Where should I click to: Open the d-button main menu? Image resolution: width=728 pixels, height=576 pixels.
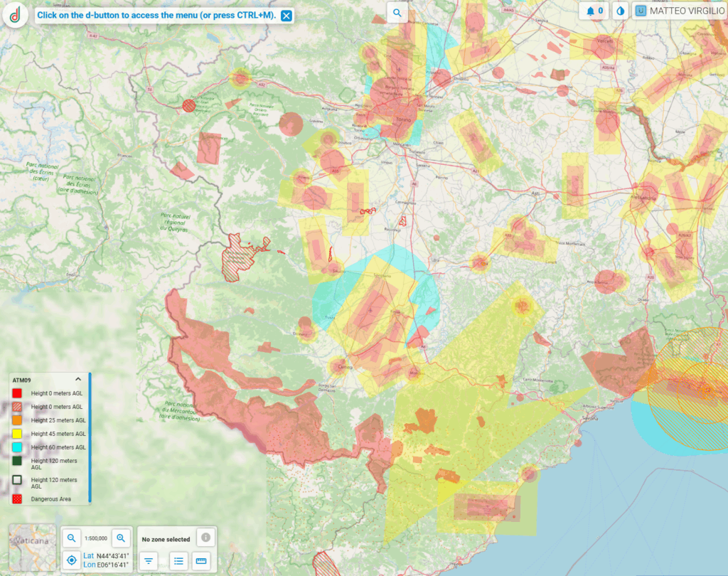click(16, 15)
